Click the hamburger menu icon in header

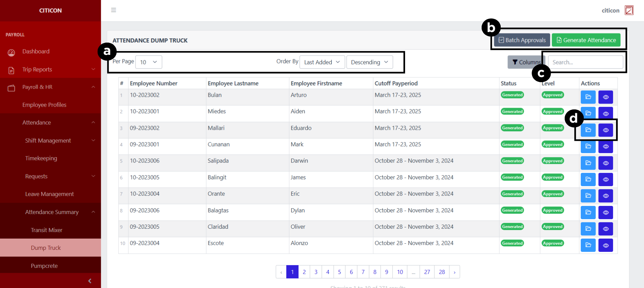point(114,10)
